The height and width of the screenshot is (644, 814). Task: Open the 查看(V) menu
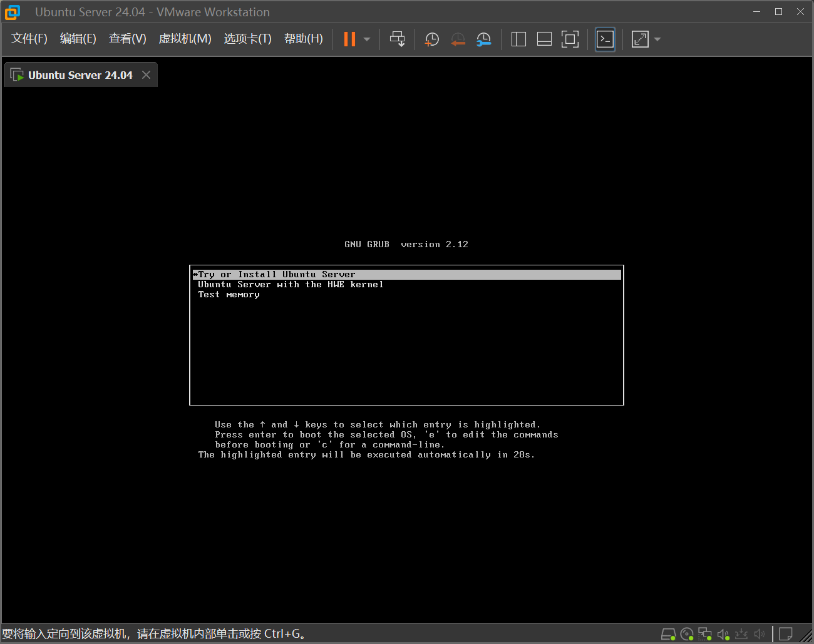pyautogui.click(x=128, y=39)
